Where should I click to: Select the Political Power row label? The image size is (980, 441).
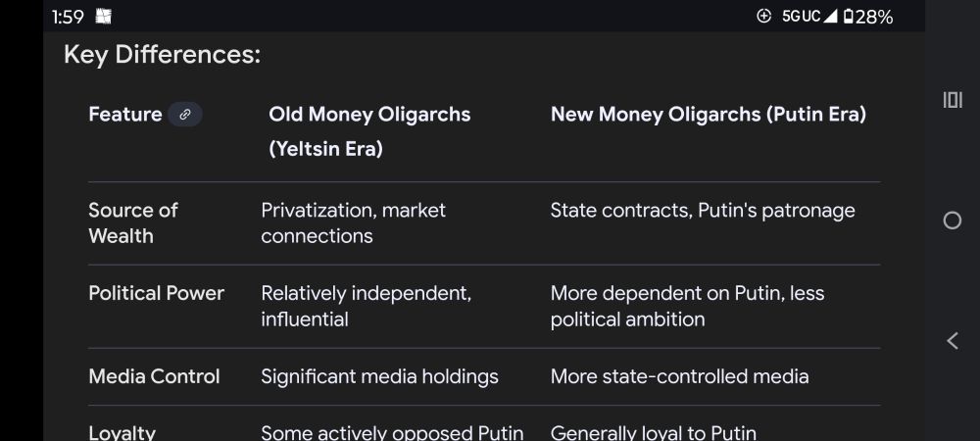click(x=156, y=293)
